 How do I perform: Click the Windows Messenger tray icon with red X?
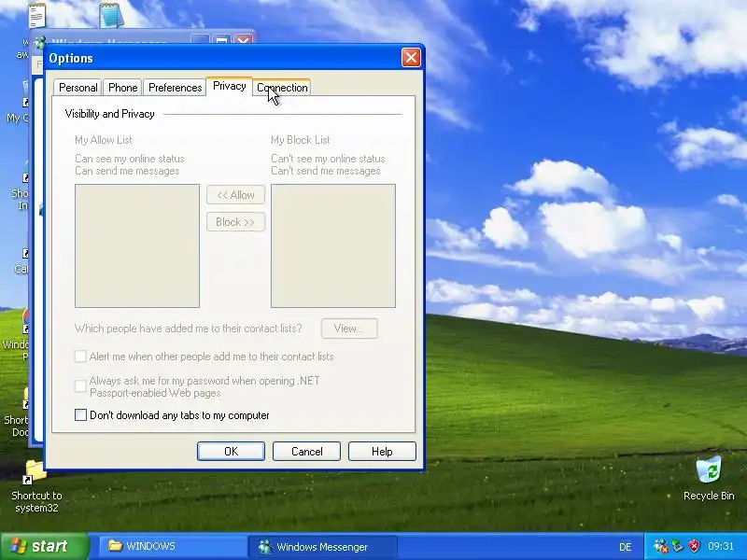(x=660, y=546)
